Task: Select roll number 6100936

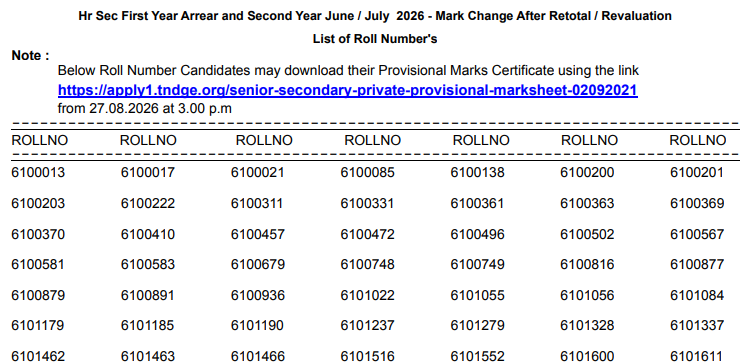Action: 258,295
